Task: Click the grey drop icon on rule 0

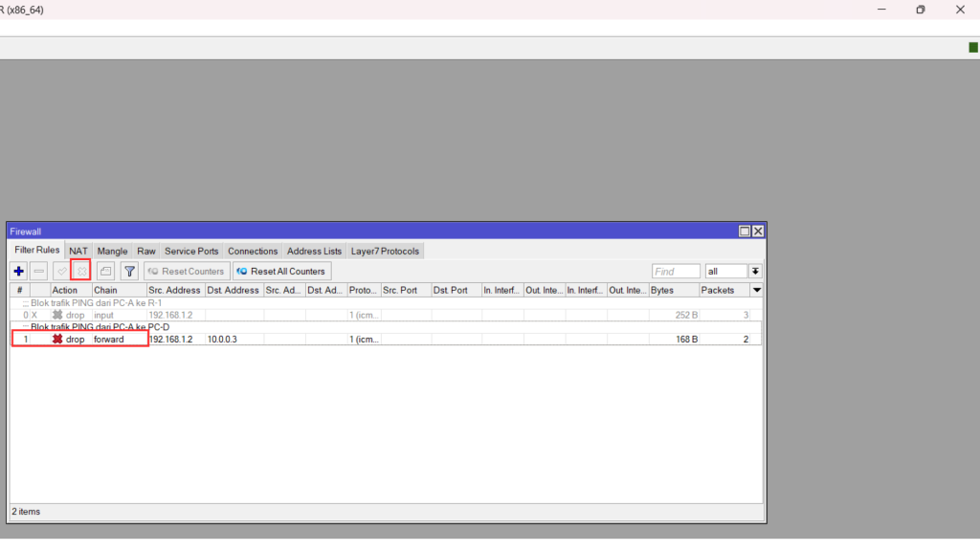Action: click(x=57, y=315)
